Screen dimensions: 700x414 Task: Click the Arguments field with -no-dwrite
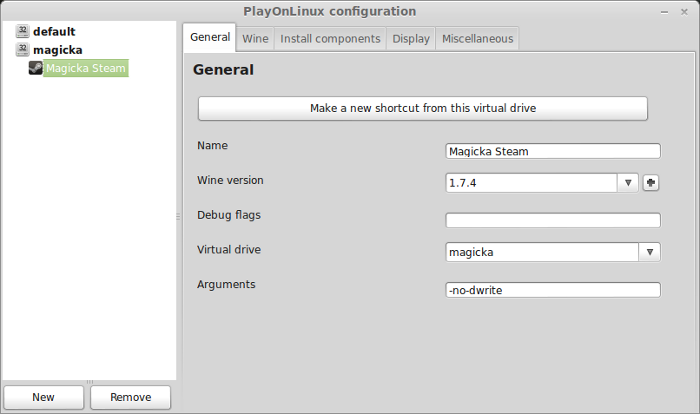tap(553, 290)
